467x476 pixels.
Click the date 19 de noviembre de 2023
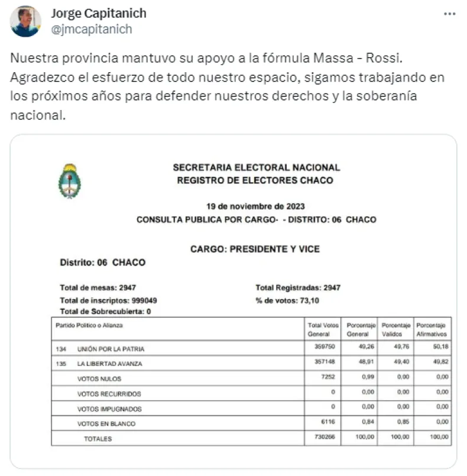point(256,206)
